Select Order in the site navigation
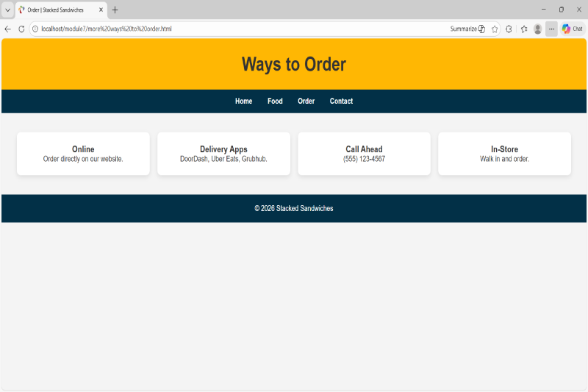 [x=306, y=101]
